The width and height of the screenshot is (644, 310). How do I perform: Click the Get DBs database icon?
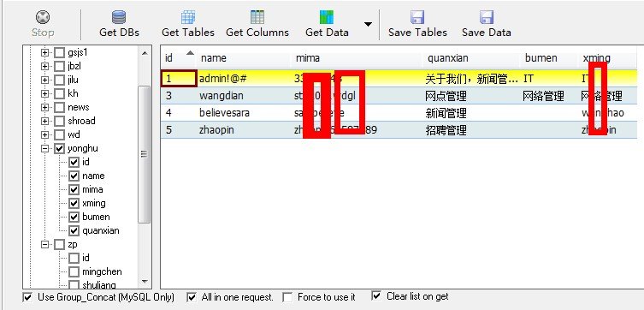(x=119, y=17)
